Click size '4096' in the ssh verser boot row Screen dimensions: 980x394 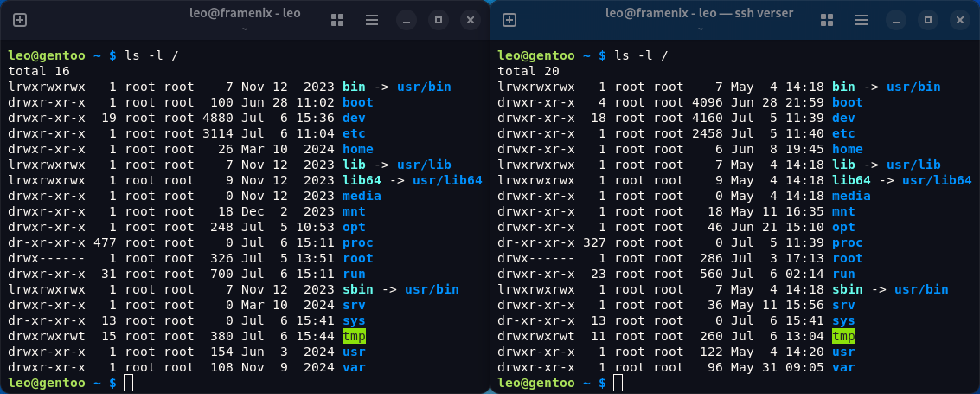[x=708, y=102]
